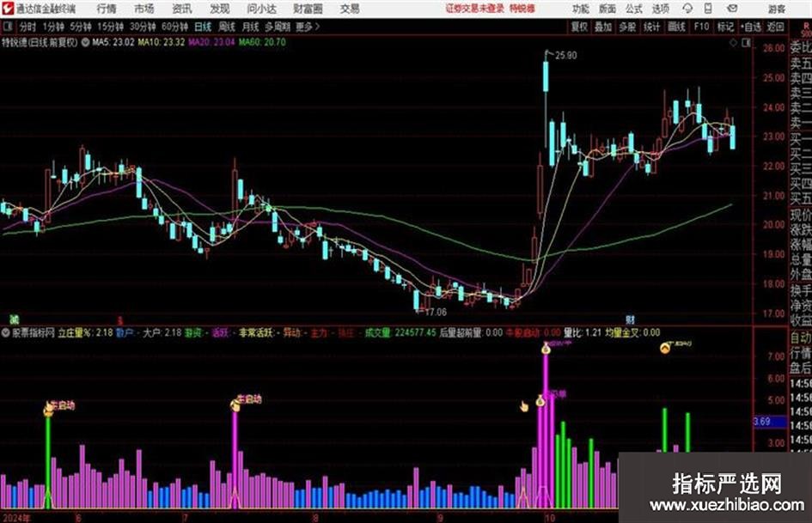Click the yellow arrow signal icon at right
Image resolution: width=812 pixels, height=523 pixels.
pos(665,348)
